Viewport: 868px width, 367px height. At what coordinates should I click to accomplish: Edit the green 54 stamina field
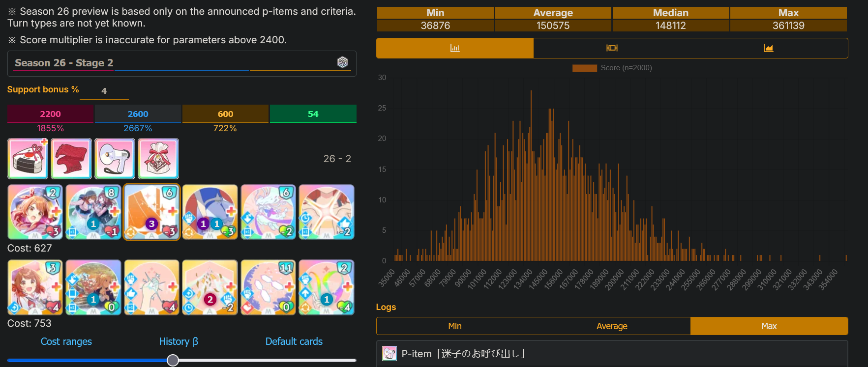point(313,114)
